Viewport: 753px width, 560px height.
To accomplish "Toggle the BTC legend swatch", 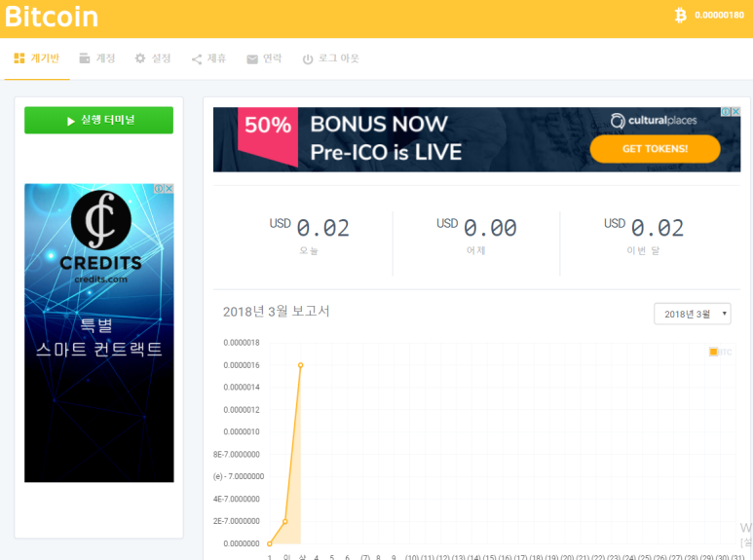I will point(713,352).
